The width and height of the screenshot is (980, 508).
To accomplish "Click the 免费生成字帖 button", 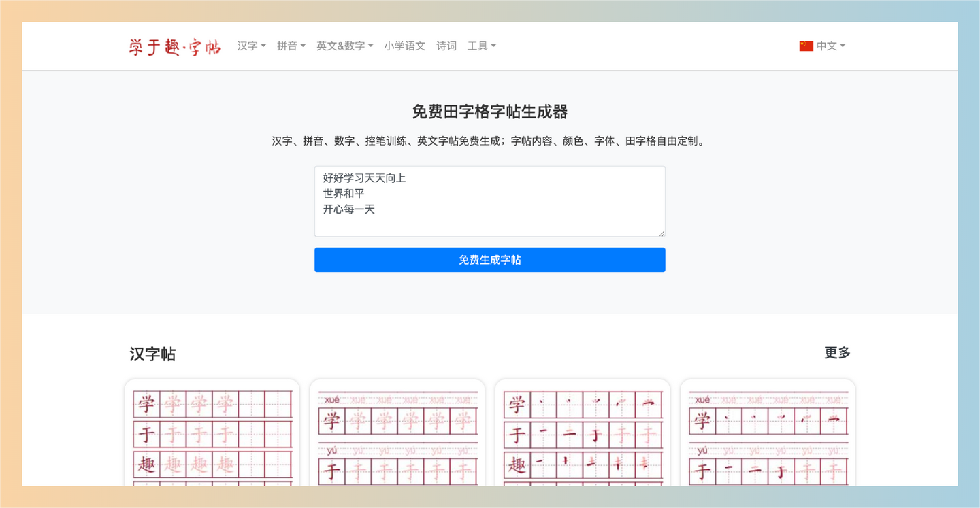I will click(x=489, y=260).
